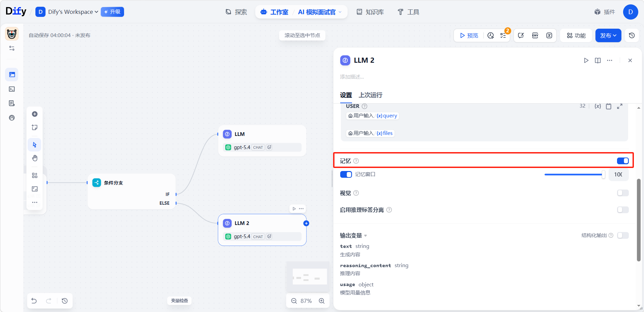644x312 pixels.
Task: Zoom in the canvas
Action: (x=322, y=301)
